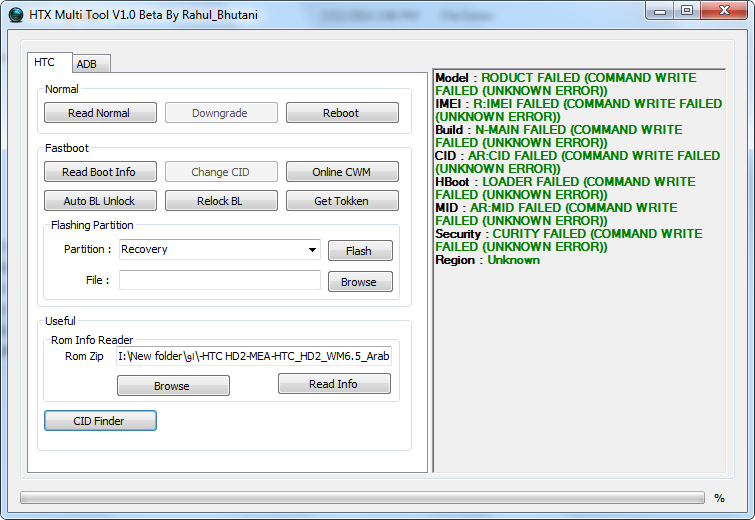Click the Change CID button

click(221, 172)
